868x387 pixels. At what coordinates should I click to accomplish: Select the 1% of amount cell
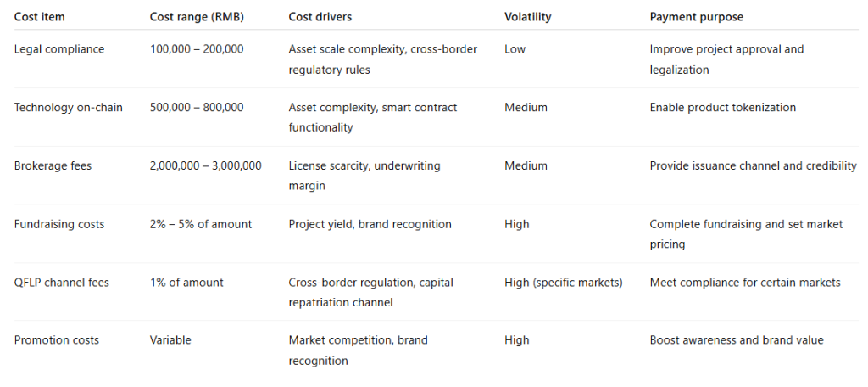(x=186, y=283)
